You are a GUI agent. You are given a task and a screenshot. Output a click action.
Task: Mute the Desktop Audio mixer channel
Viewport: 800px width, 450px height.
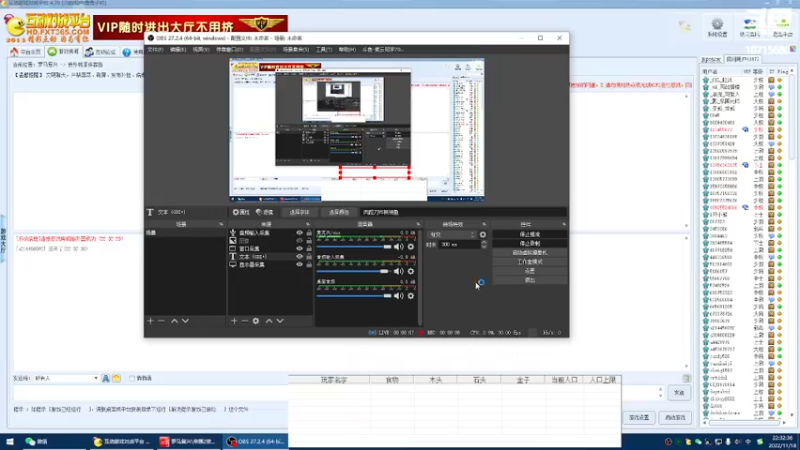point(398,296)
